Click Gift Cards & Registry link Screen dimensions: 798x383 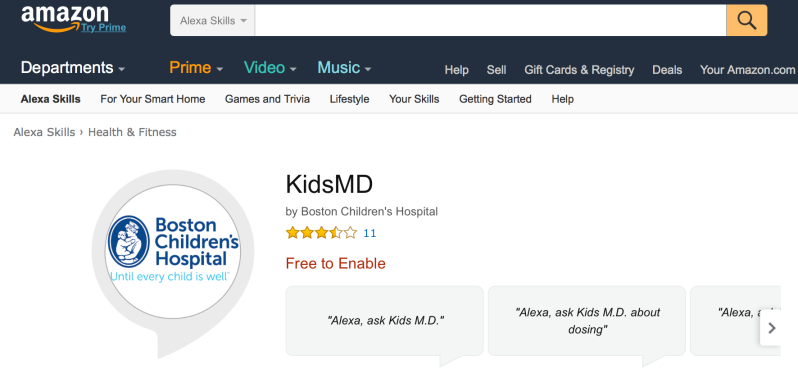point(579,70)
